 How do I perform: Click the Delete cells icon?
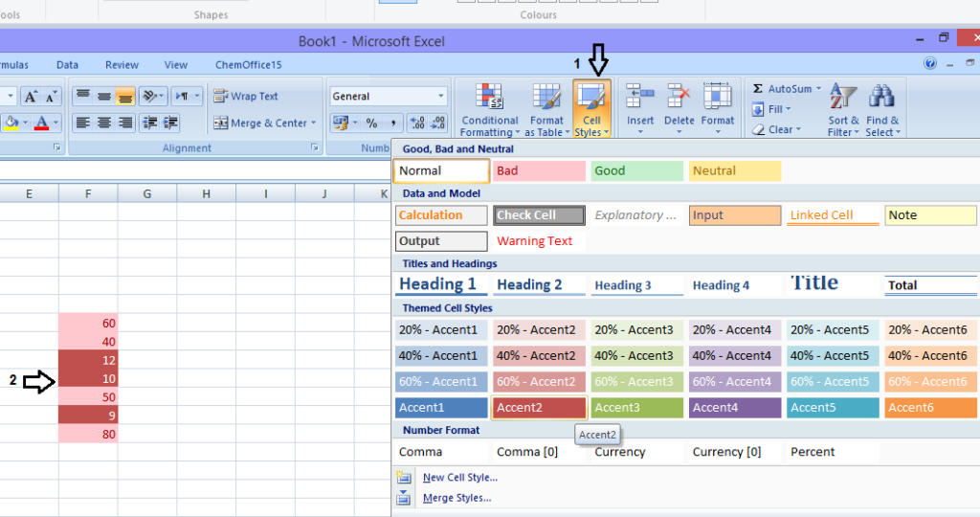679,97
